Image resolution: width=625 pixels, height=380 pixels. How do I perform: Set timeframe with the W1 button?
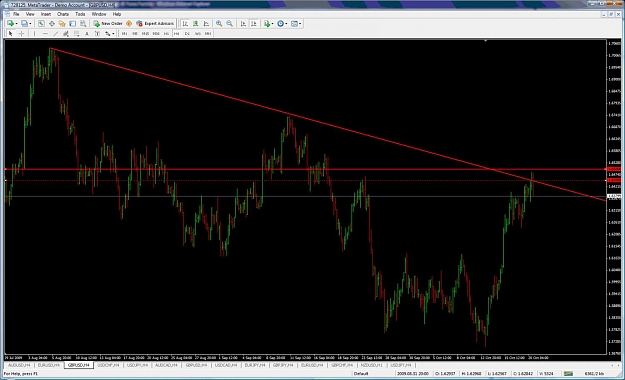coord(198,33)
